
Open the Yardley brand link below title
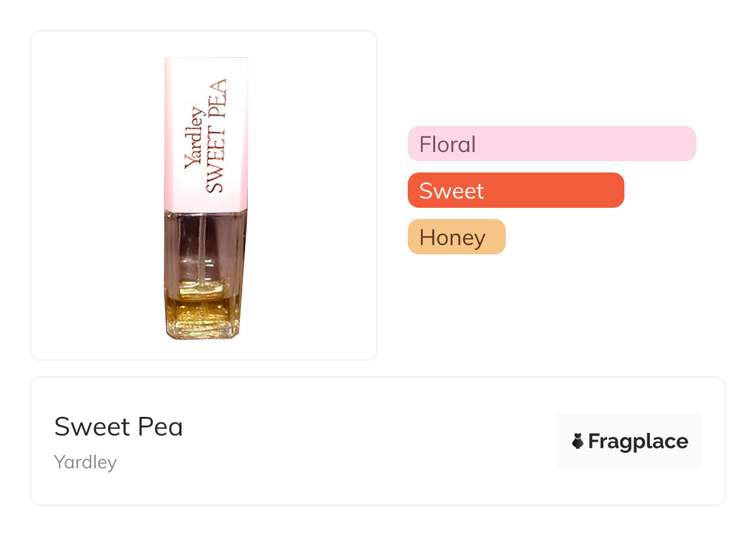pyautogui.click(x=85, y=462)
